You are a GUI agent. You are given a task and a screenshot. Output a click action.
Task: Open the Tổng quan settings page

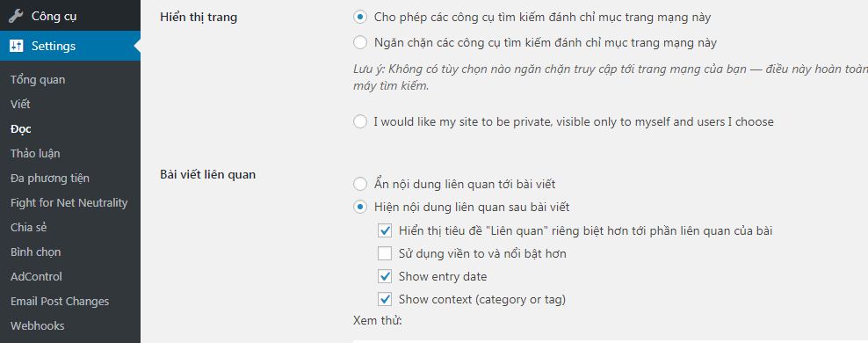[x=38, y=80]
